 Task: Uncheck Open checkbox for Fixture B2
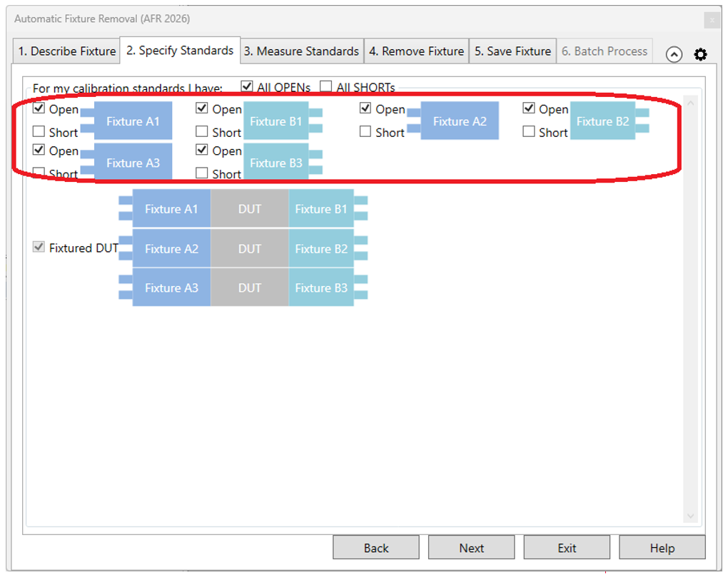529,108
